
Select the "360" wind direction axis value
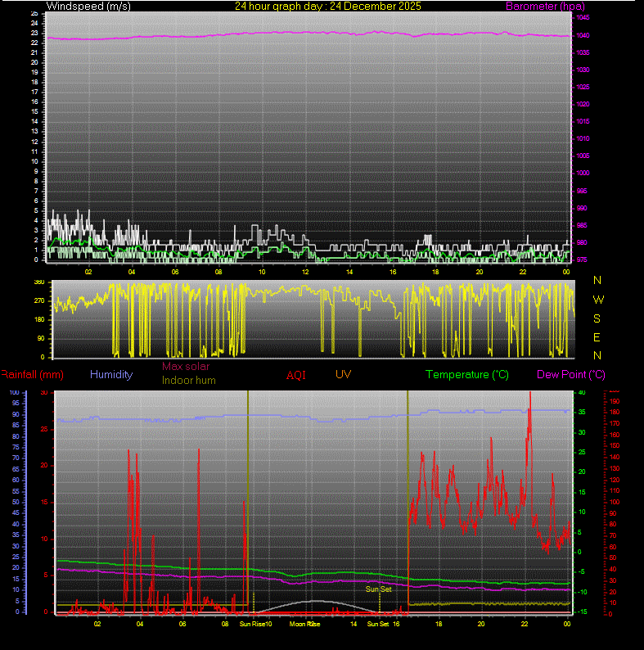click(x=39, y=282)
